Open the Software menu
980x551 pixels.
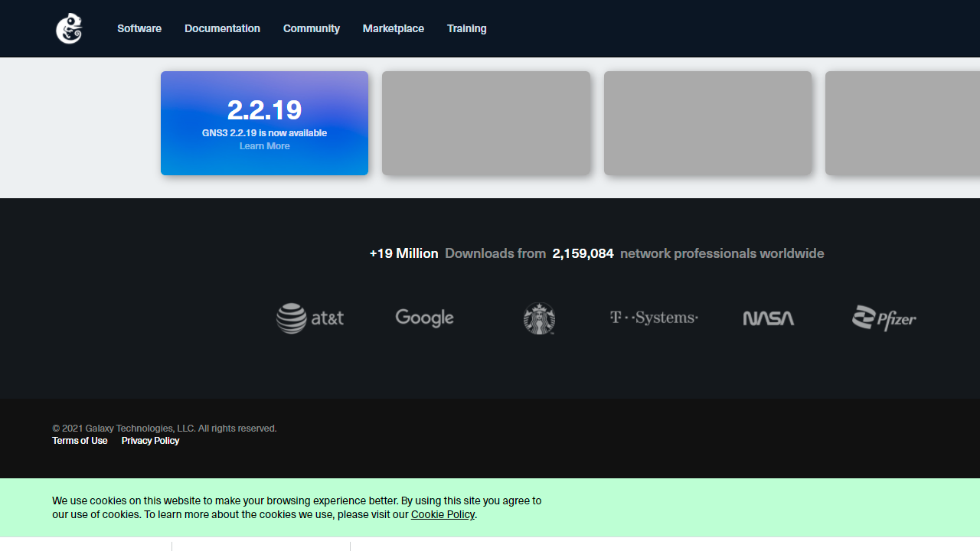click(139, 28)
